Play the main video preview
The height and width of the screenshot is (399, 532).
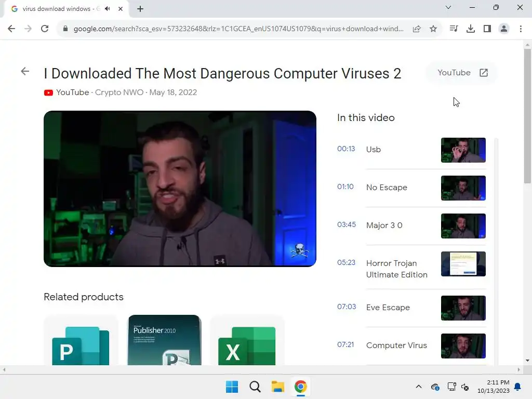pyautogui.click(x=180, y=189)
